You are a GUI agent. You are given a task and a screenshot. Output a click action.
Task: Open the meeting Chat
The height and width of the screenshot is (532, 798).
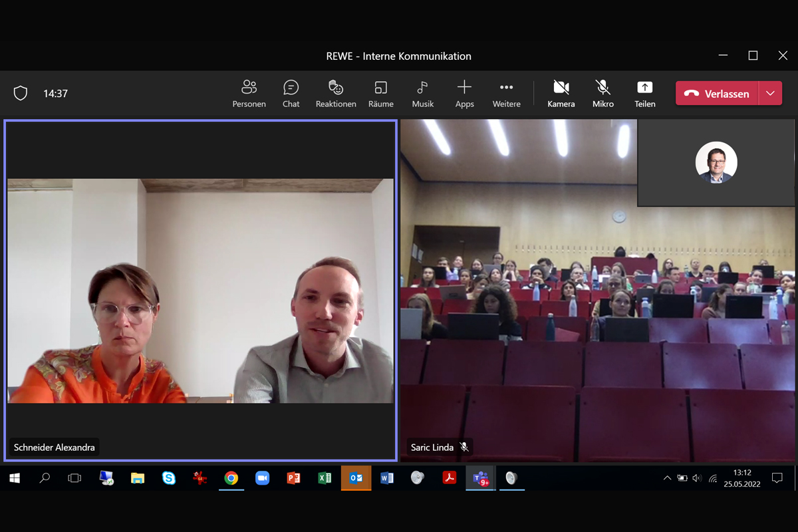291,94
